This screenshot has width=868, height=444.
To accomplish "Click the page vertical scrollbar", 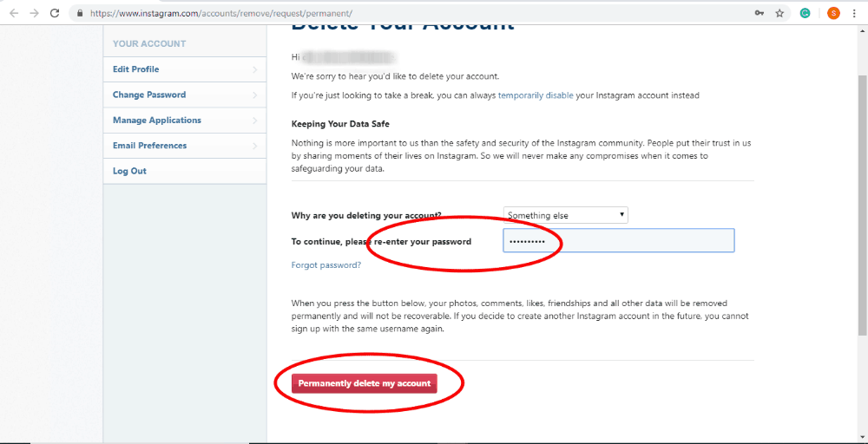I will click(x=862, y=205).
